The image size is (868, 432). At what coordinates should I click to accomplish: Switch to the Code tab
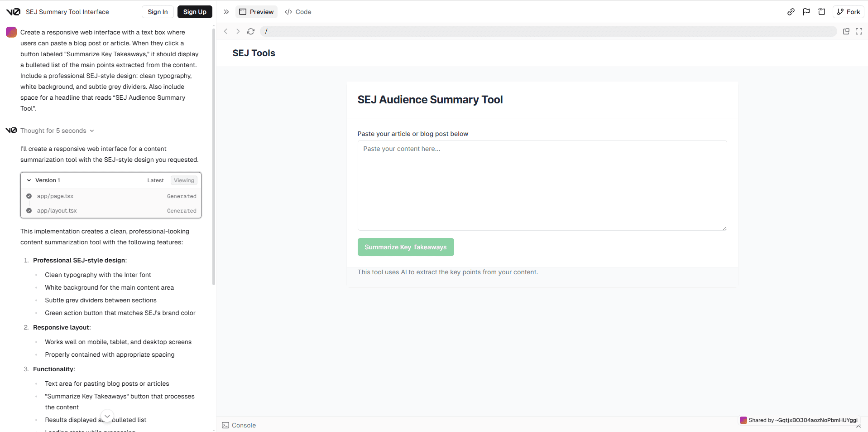[x=298, y=12]
